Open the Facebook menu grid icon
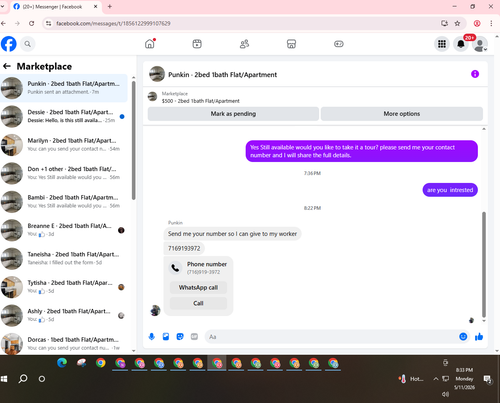Screen dimensions: 500x403 click(442, 44)
